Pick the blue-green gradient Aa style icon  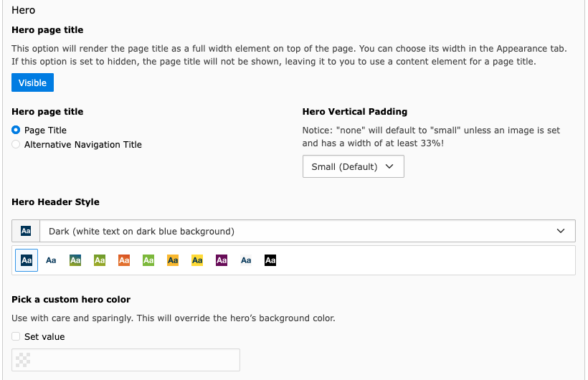pyautogui.click(x=75, y=260)
